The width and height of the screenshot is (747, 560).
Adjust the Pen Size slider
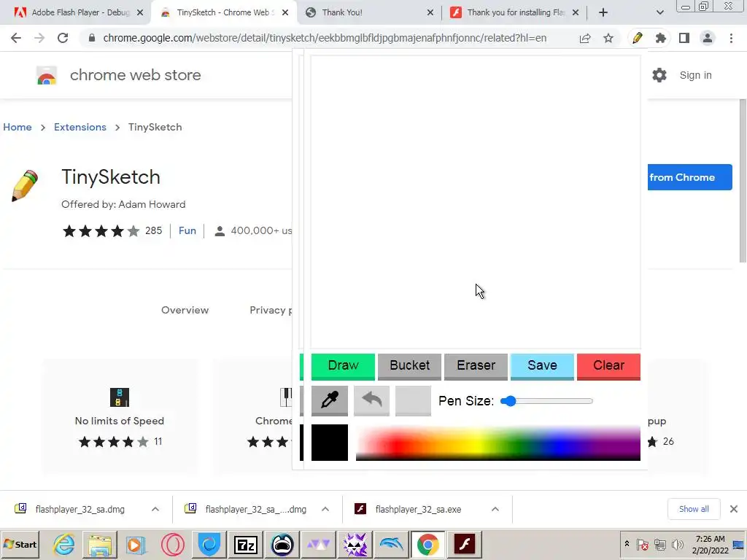click(x=546, y=401)
